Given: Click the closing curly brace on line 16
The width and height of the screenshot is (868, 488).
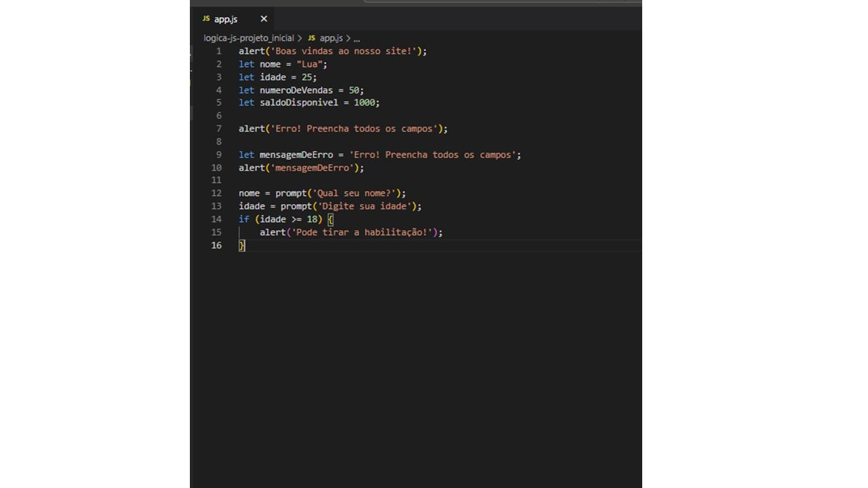Looking at the screenshot, I should [x=241, y=245].
